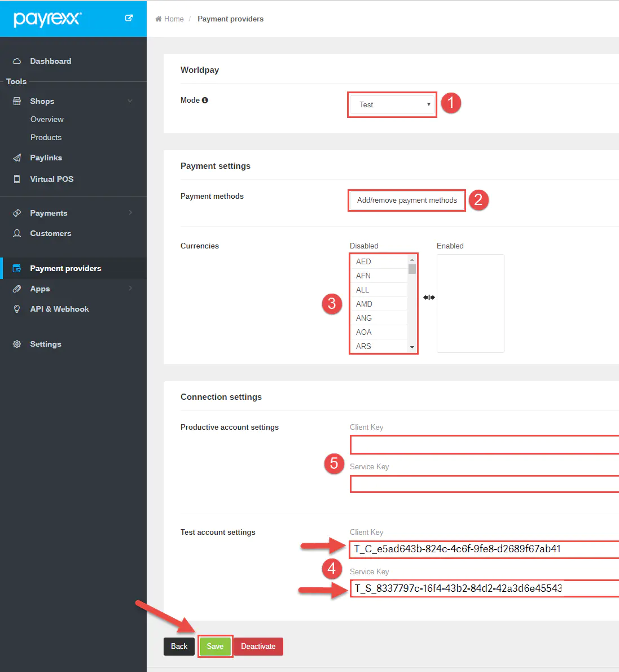This screenshot has width=619, height=672.
Task: Click the Customers person icon in the sidebar
Action: [17, 233]
